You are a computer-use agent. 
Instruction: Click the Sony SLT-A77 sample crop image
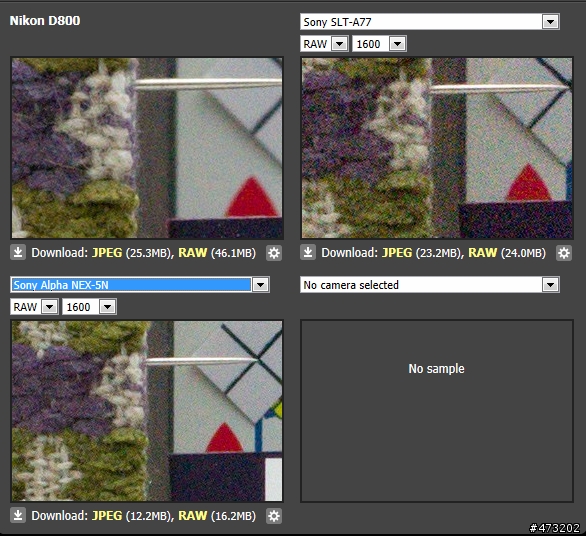pyautogui.click(x=437, y=148)
